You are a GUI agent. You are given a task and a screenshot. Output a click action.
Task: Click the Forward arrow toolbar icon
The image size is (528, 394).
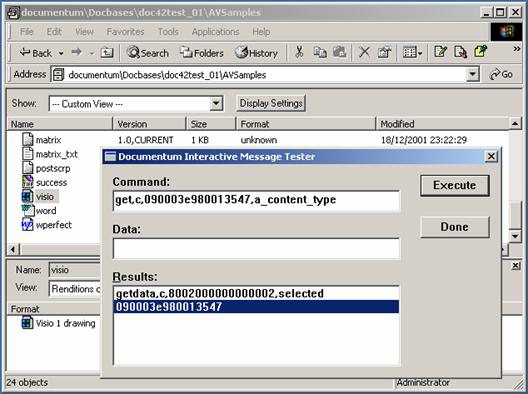pos(77,53)
